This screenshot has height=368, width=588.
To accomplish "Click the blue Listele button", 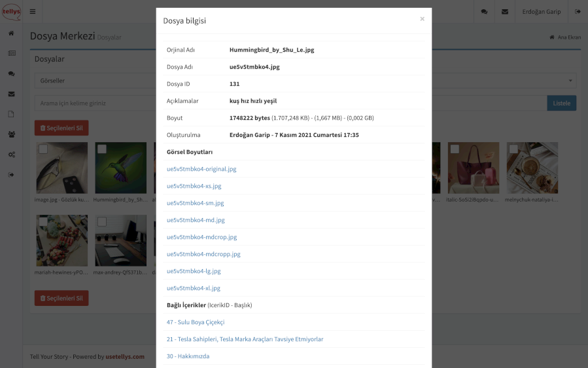I will pos(561,103).
